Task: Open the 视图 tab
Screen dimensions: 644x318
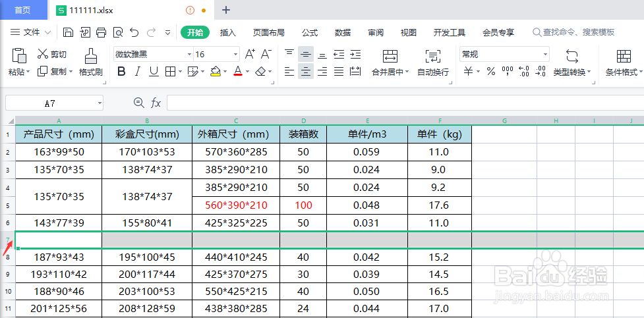Action: coord(408,32)
